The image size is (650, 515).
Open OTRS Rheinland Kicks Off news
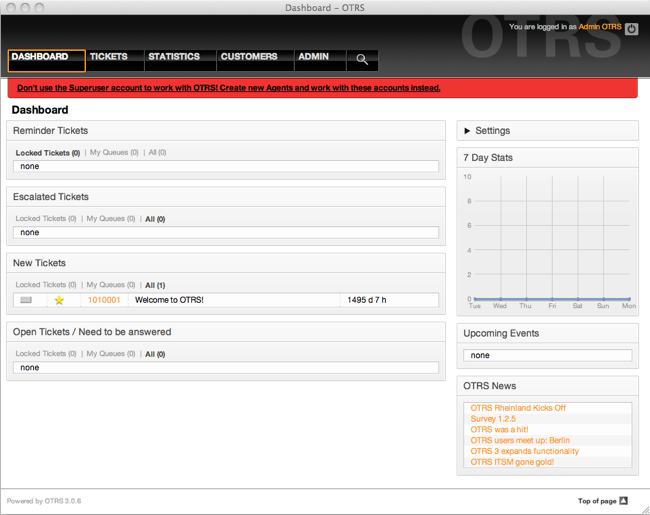518,408
